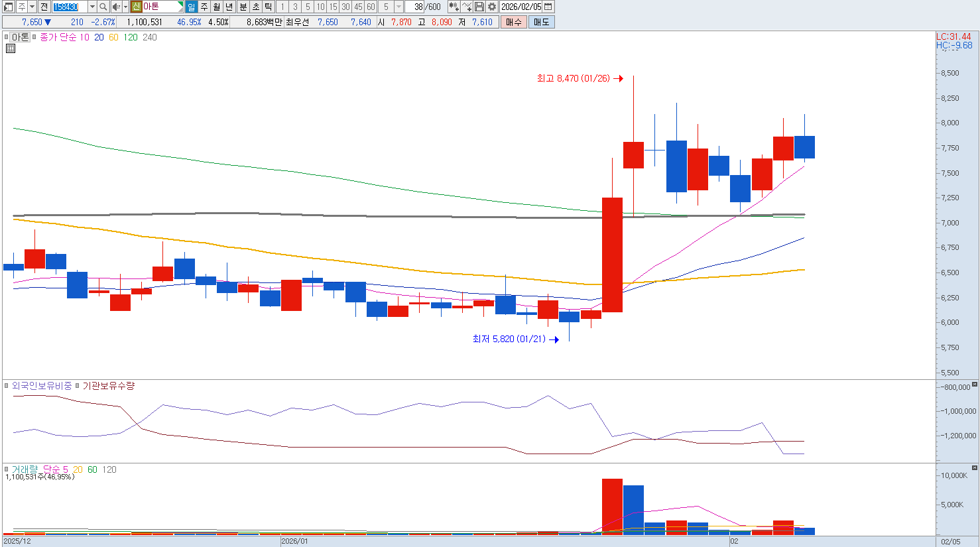980x547 pixels.
Task: Click the candlestick chart type icon
Action: 454,7
